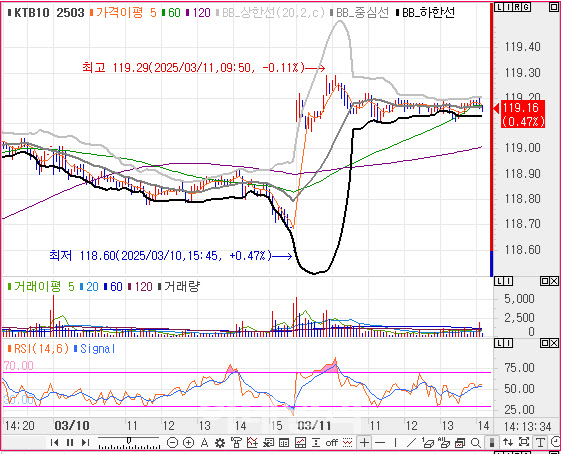
Task: Click the 최저 118.60 low annotation
Action: 171,256
